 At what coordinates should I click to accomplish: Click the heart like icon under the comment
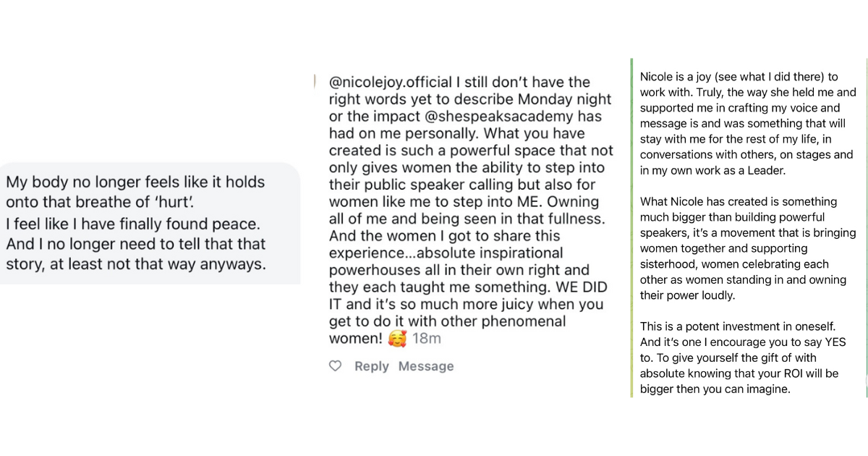(335, 366)
